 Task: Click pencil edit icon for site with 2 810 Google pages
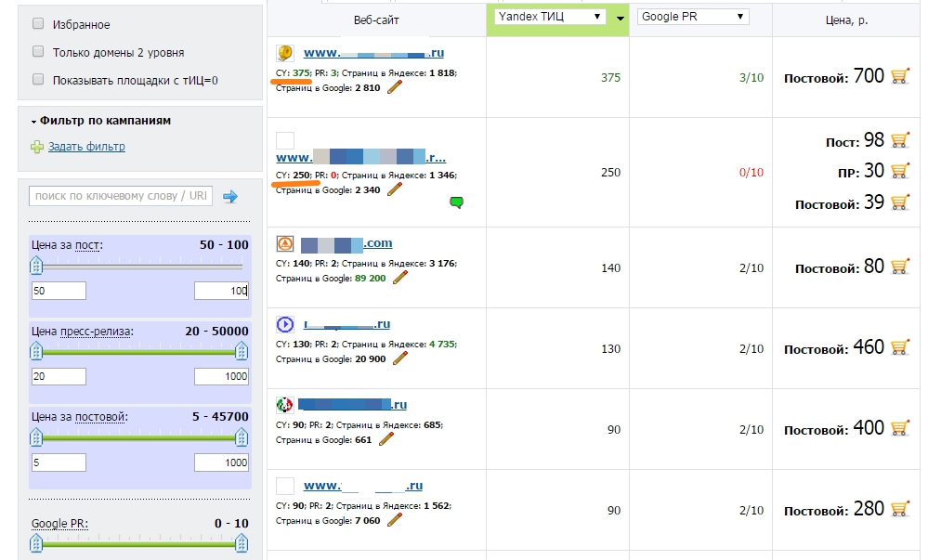click(394, 87)
